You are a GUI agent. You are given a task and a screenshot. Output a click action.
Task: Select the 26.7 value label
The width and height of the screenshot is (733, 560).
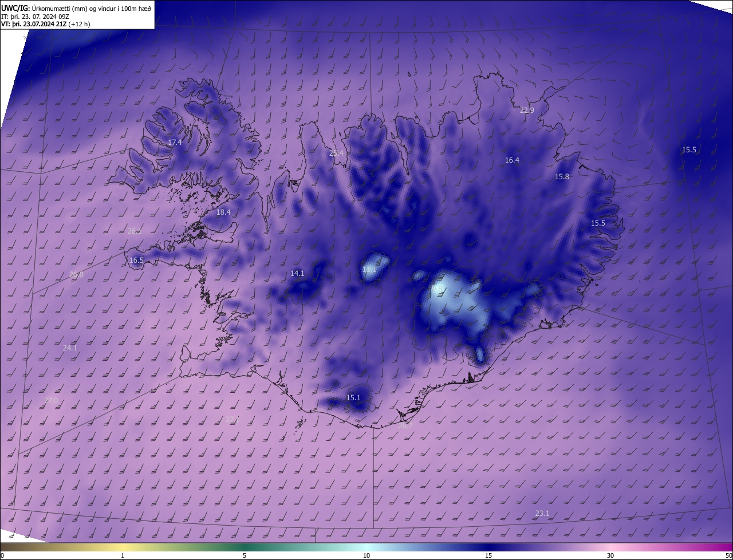(405, 425)
